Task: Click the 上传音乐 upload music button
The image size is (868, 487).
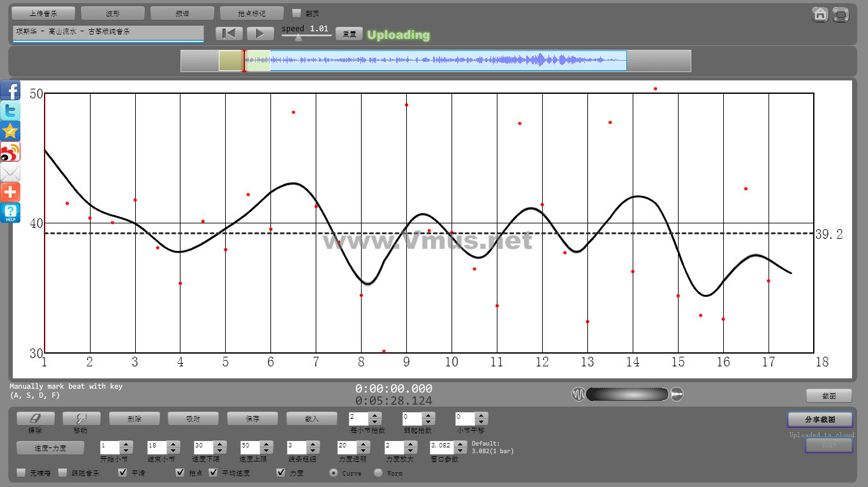Action: tap(43, 13)
